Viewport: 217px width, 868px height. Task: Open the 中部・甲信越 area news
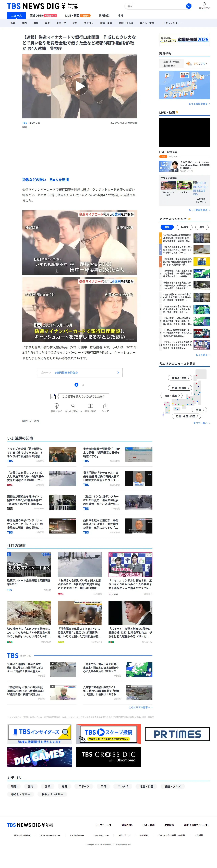pos(180,388)
